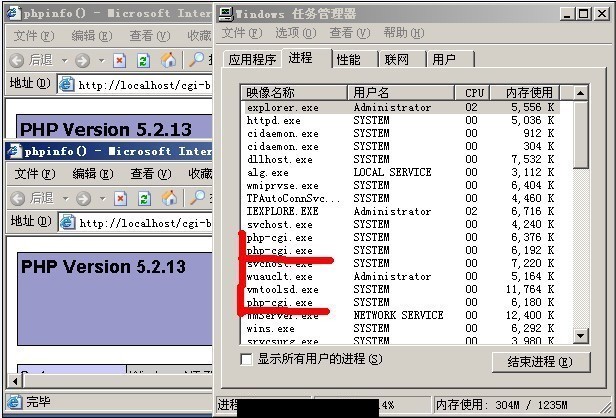Click lower phpinfo window title icon
Screen dimensions: 616x418
coord(15,151)
